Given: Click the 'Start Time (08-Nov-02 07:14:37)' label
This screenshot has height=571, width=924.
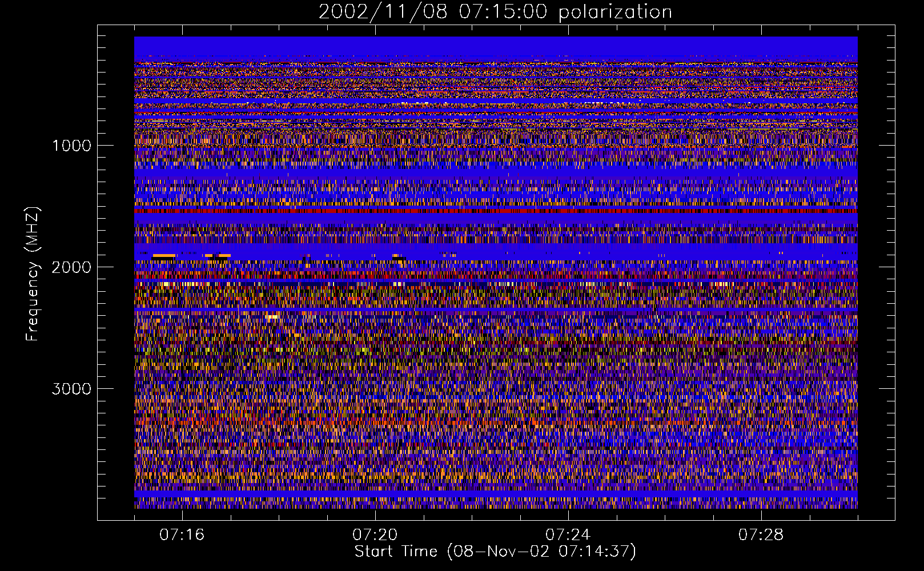Looking at the screenshot, I should pyautogui.click(x=495, y=552).
